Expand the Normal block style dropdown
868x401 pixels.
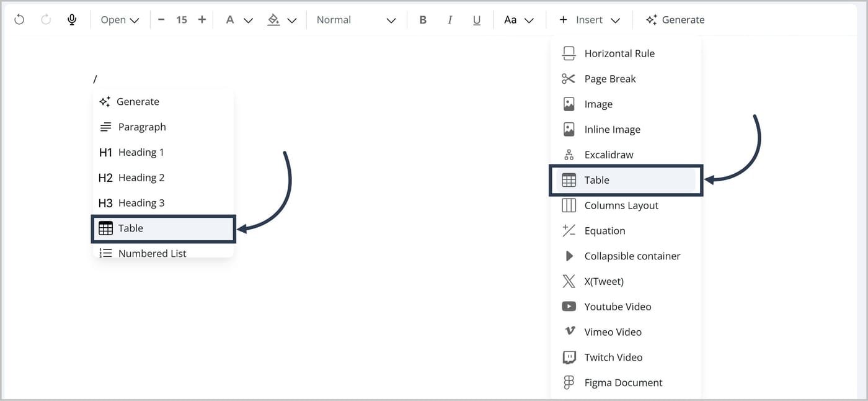356,20
